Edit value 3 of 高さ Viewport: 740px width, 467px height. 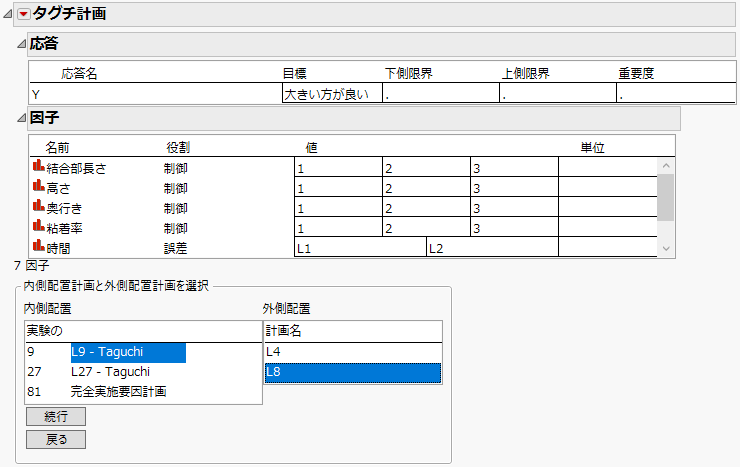(514, 187)
